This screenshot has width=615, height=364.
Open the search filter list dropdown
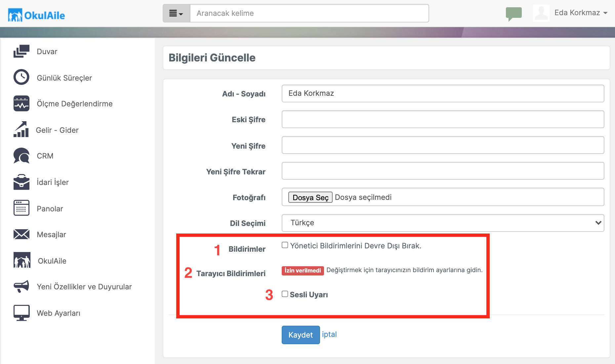pos(176,13)
